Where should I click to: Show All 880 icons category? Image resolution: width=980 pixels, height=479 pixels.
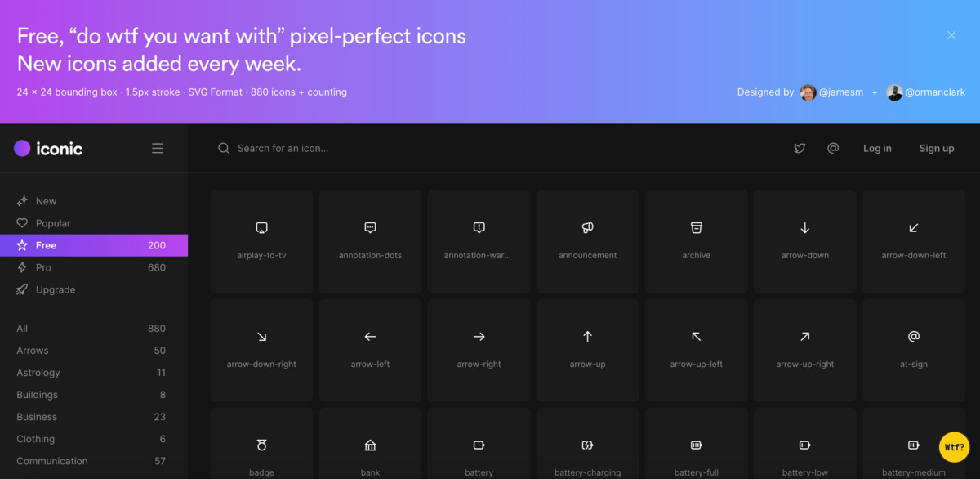click(x=94, y=328)
